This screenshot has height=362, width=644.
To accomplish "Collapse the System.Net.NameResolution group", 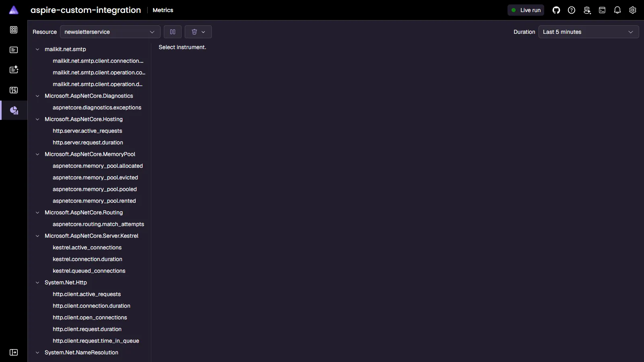I will click(37, 352).
